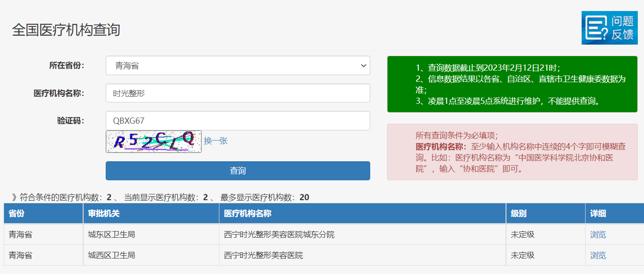
Task: Open 浏览 for 西宁时光整形美容医院城东分院
Action: tap(598, 235)
